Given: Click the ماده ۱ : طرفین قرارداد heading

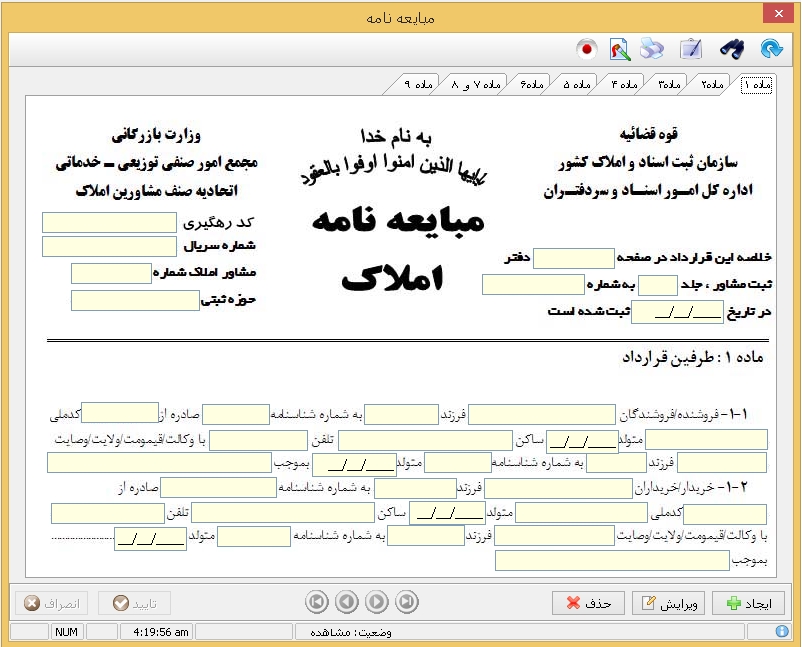Looking at the screenshot, I should (x=693, y=358).
